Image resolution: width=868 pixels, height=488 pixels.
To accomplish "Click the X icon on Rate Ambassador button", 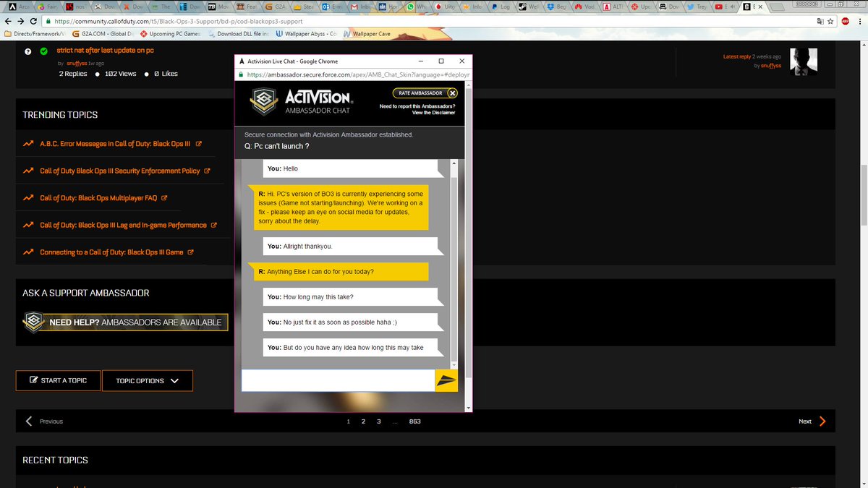I will click(452, 93).
